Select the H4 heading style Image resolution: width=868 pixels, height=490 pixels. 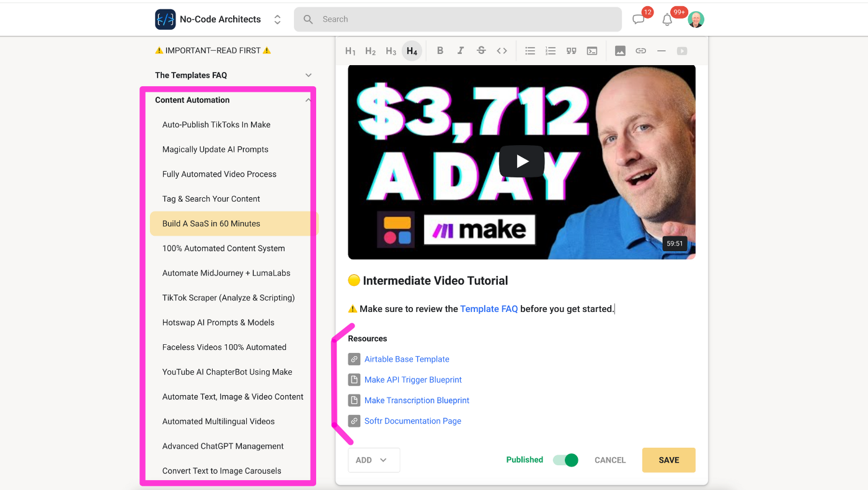pyautogui.click(x=412, y=51)
